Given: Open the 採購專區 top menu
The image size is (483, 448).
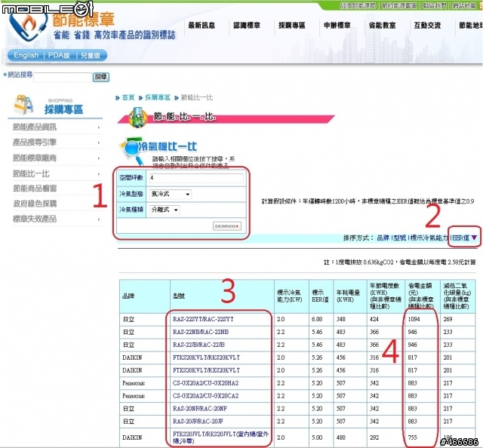Looking at the screenshot, I should pos(292,25).
